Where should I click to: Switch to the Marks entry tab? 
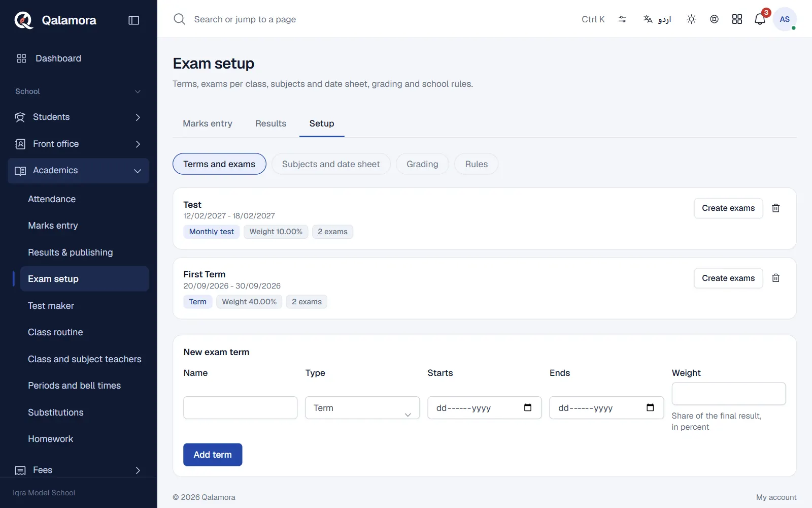click(x=208, y=123)
